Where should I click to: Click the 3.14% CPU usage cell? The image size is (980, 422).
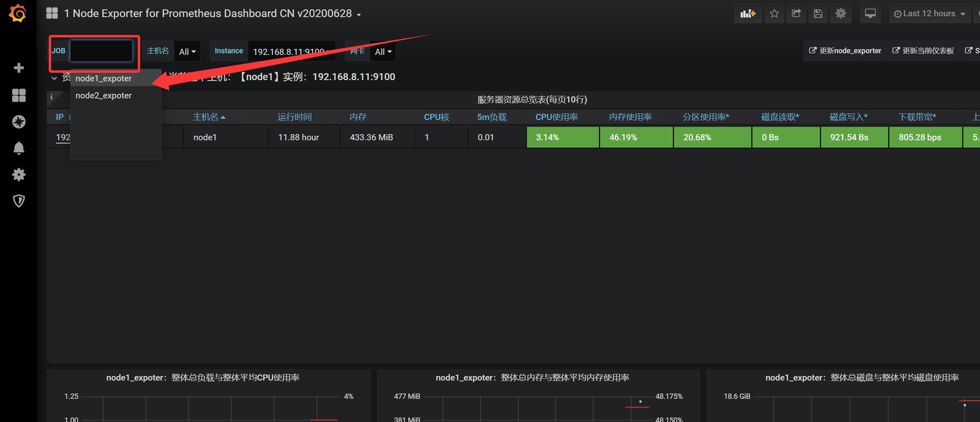coord(563,137)
